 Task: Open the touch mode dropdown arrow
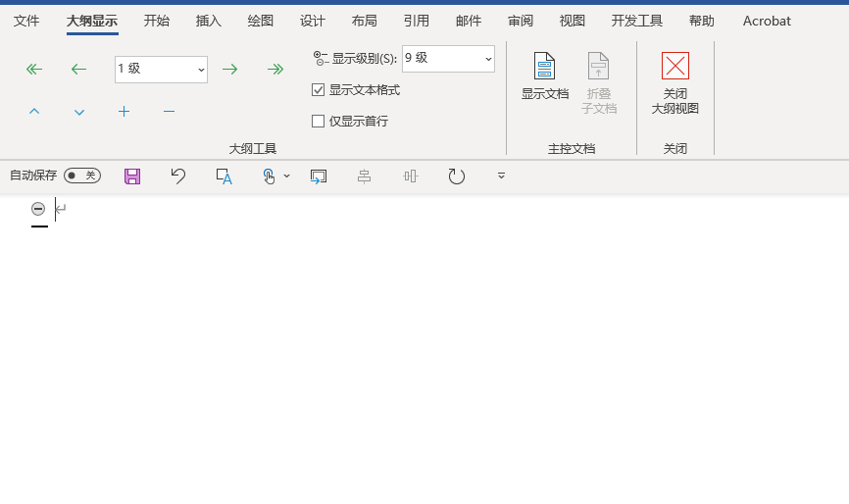[x=287, y=176]
